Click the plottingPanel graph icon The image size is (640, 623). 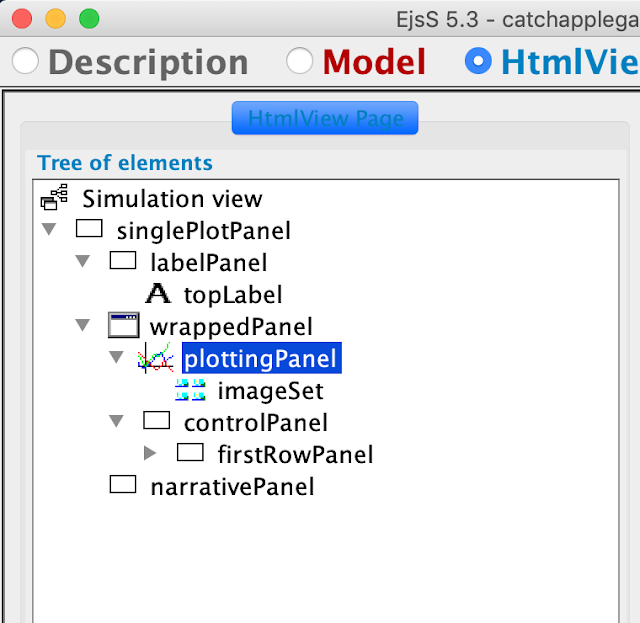pos(155,358)
